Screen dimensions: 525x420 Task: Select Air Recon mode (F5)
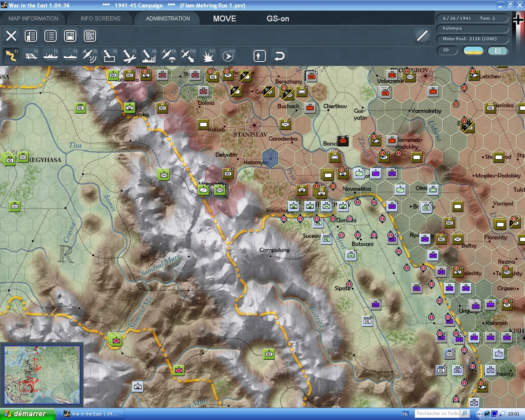(90, 55)
